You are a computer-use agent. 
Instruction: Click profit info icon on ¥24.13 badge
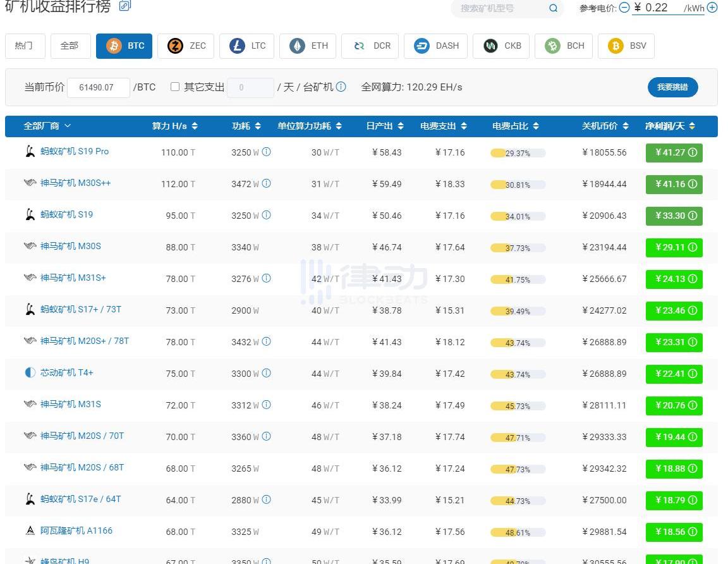click(692, 279)
